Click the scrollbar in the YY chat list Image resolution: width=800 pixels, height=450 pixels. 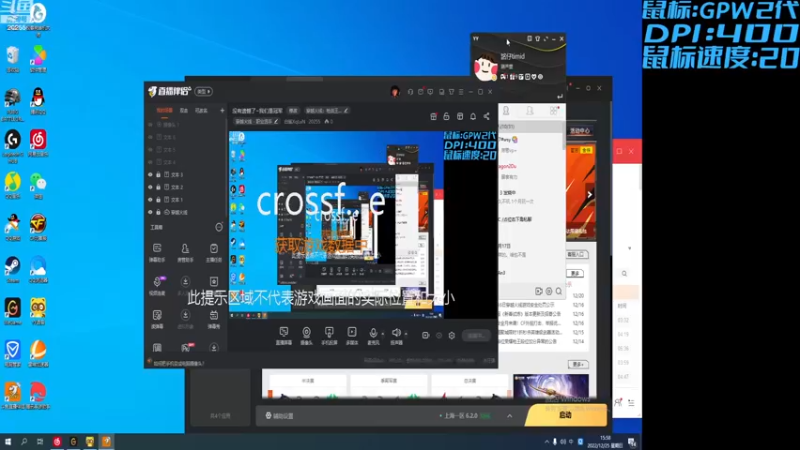point(563,137)
